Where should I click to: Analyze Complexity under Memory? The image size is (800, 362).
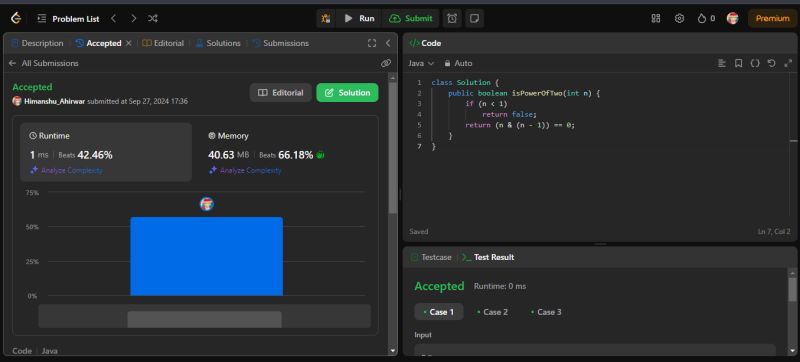pyautogui.click(x=245, y=170)
